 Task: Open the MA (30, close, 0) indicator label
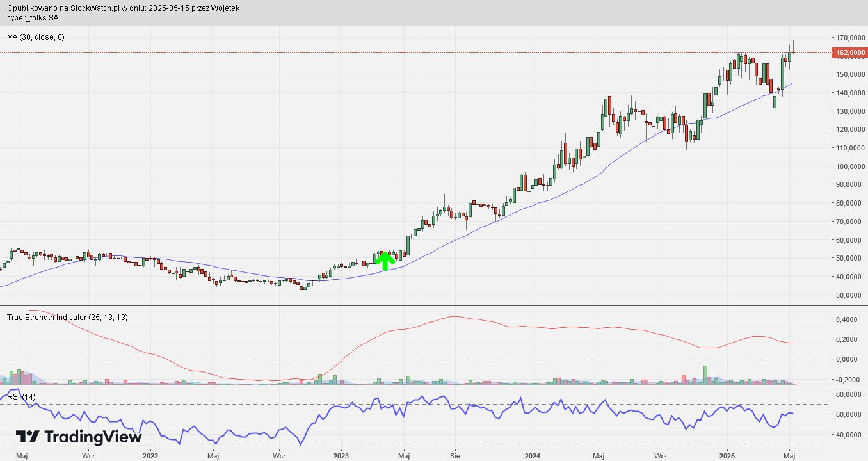click(36, 37)
